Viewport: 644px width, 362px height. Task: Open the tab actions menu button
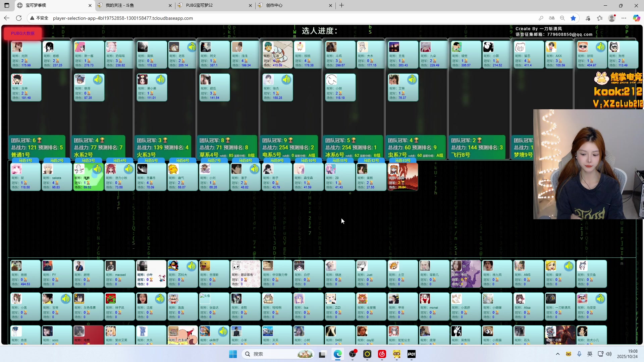pyautogui.click(x=7, y=5)
